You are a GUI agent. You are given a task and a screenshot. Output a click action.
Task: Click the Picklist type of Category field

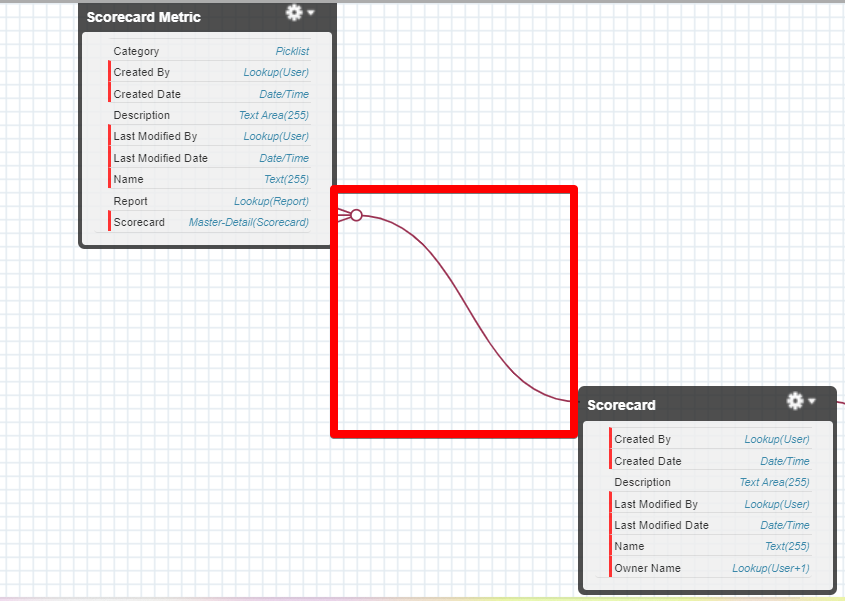292,51
